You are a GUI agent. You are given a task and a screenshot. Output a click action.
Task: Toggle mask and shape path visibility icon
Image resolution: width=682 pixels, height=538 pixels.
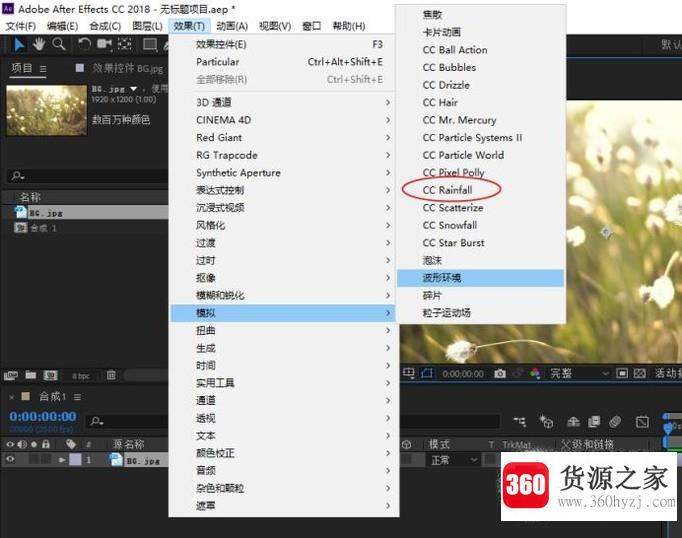(x=427, y=373)
